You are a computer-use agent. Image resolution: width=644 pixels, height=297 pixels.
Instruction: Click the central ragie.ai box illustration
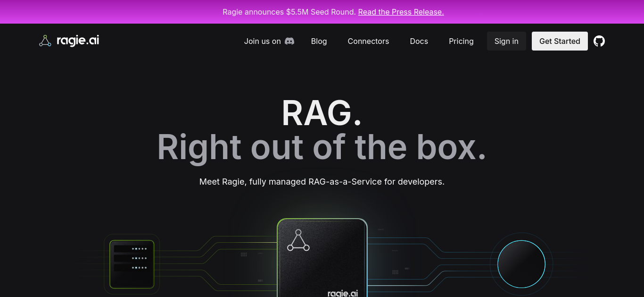[x=322, y=258]
